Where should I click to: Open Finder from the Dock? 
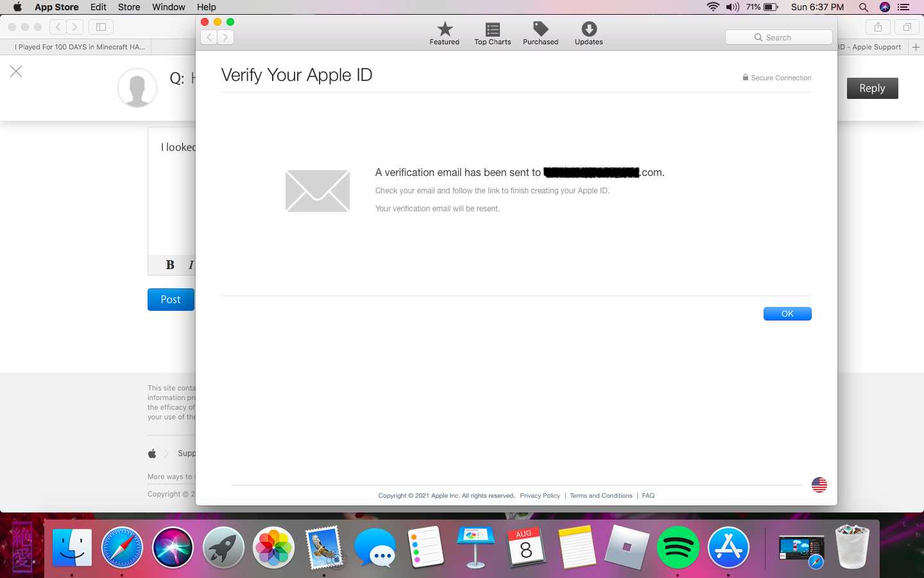[71, 548]
